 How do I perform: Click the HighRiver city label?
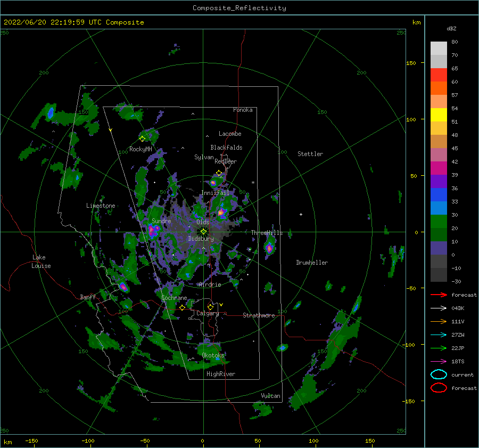coord(220,374)
